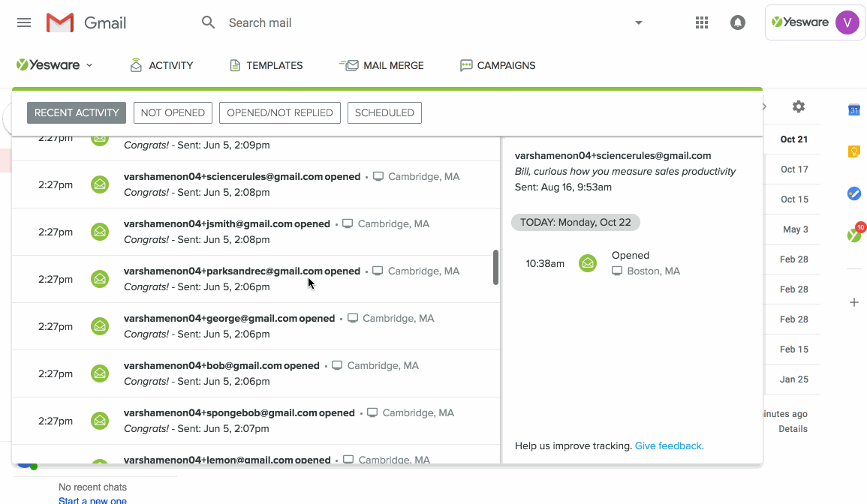Select the Opened/Not Replied filter
Viewport: 867px width, 504px height.
click(280, 112)
